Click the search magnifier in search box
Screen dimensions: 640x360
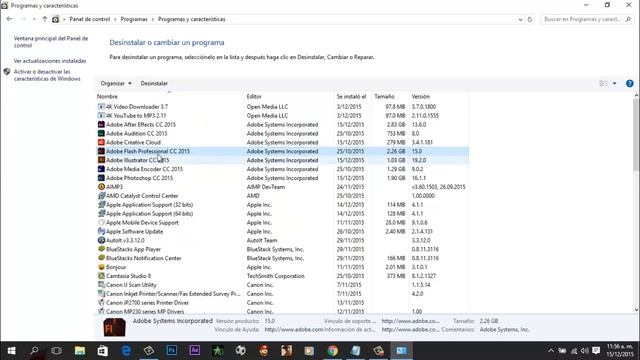[629, 19]
